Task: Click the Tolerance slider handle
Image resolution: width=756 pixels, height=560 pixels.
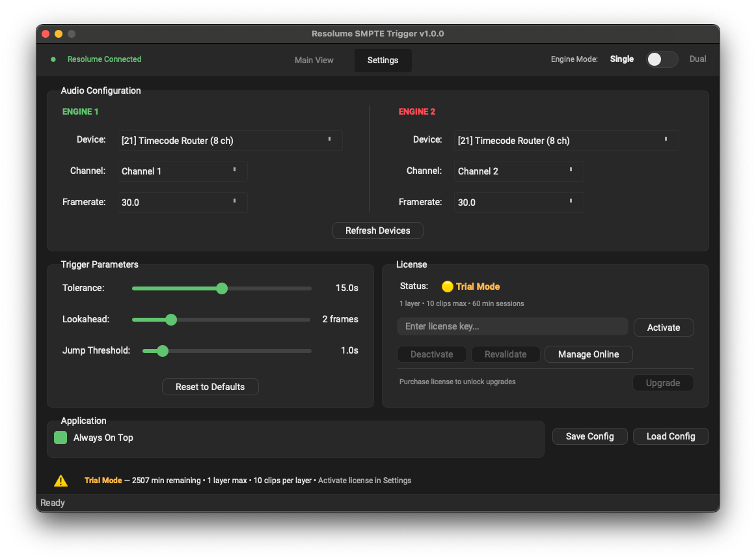Action: pyautogui.click(x=222, y=288)
